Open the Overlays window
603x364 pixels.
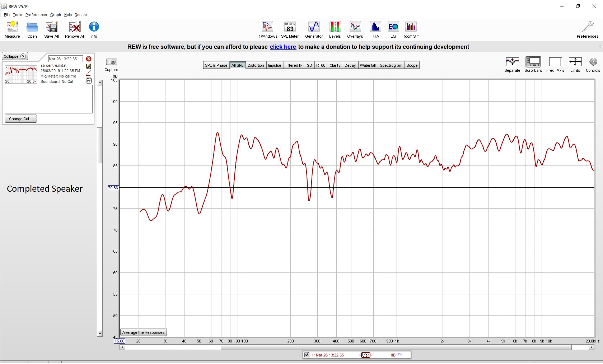coord(355,29)
